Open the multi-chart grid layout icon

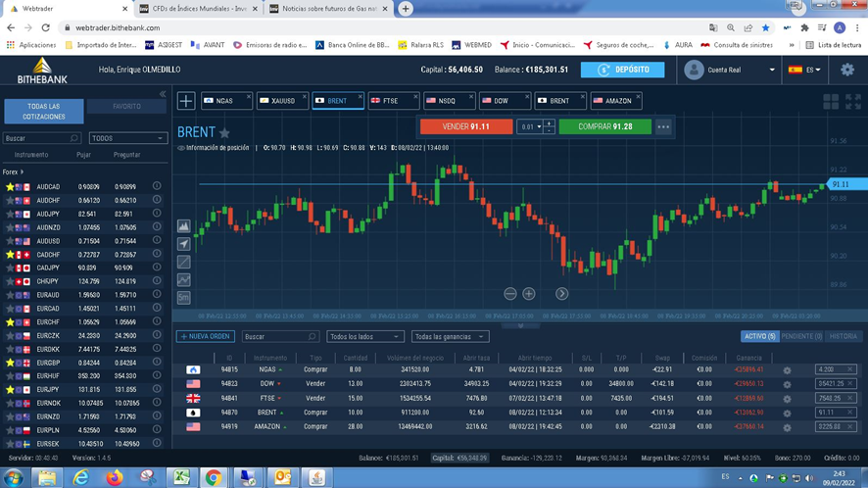pos(831,101)
